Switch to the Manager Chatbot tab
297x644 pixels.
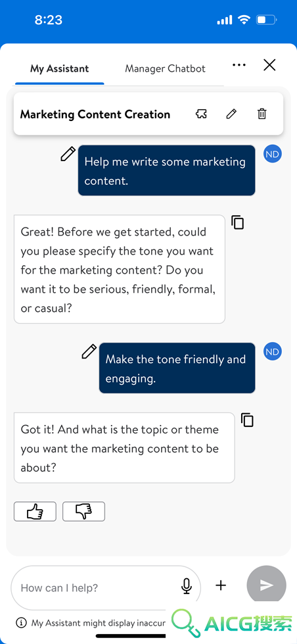(165, 68)
